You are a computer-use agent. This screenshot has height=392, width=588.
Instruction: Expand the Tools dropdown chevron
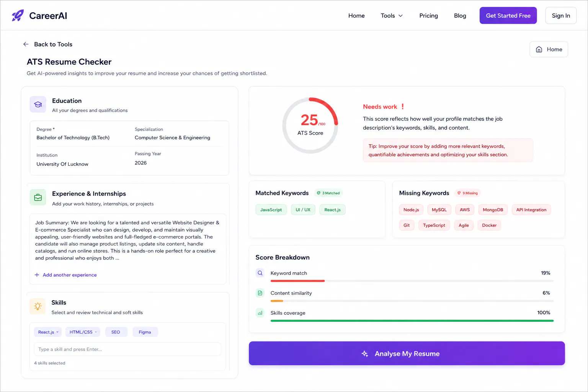click(x=401, y=16)
